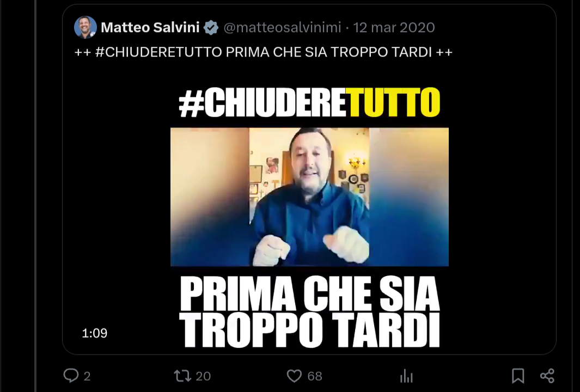Viewport: 580px width, 392px height.
Task: Click the like count 68
Action: (x=315, y=376)
